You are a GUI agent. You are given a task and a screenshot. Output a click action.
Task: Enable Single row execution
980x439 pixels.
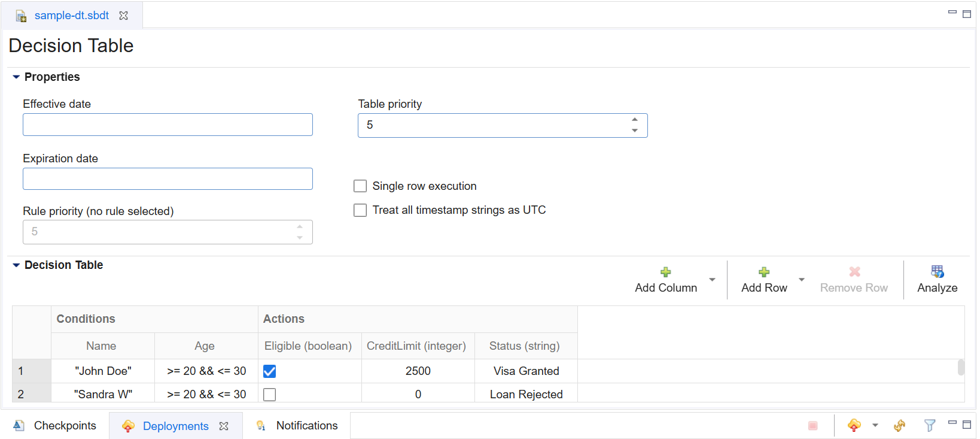pos(360,186)
